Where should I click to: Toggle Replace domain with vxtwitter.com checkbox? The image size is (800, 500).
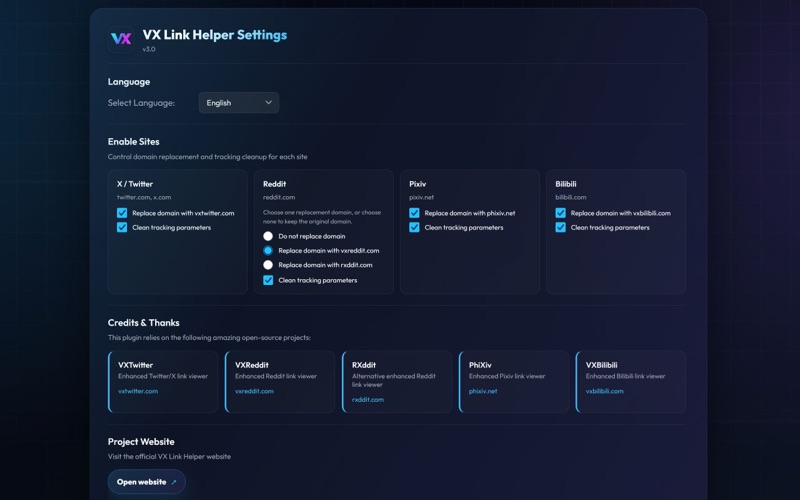pyautogui.click(x=122, y=213)
